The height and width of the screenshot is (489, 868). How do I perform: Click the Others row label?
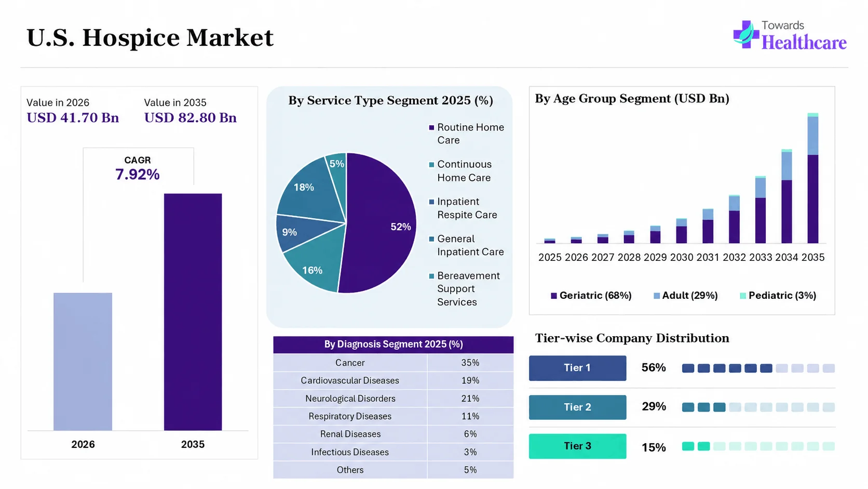point(350,470)
